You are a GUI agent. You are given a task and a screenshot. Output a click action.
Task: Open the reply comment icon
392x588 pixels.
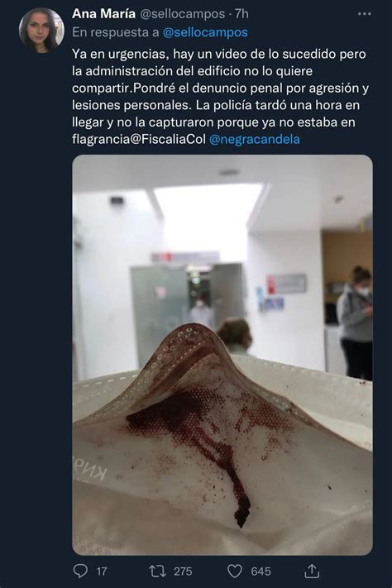click(x=80, y=571)
